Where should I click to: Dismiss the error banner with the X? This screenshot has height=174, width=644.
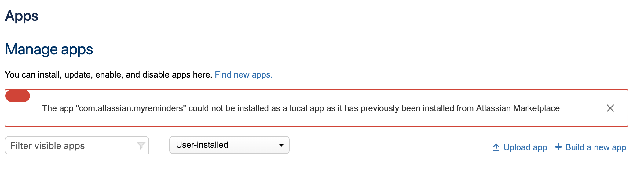point(610,108)
